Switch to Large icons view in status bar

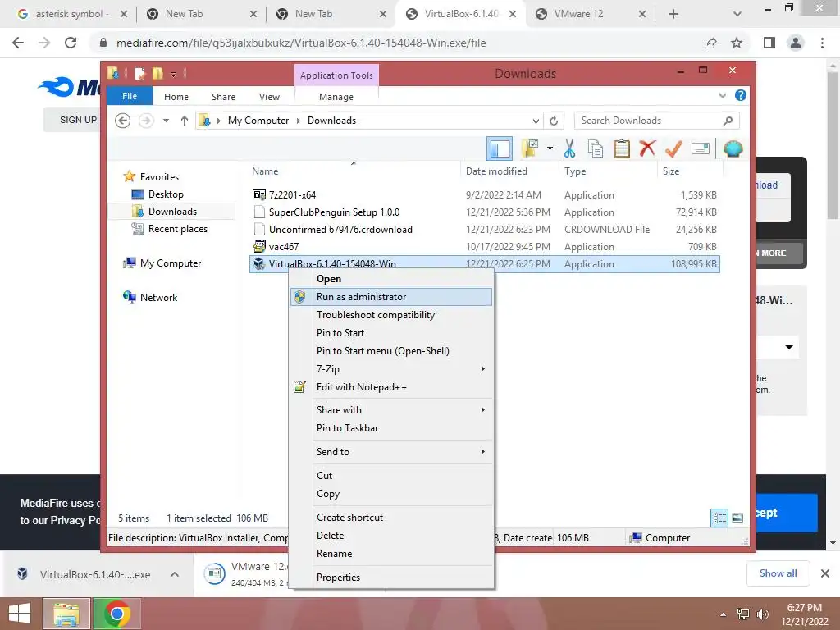737,518
